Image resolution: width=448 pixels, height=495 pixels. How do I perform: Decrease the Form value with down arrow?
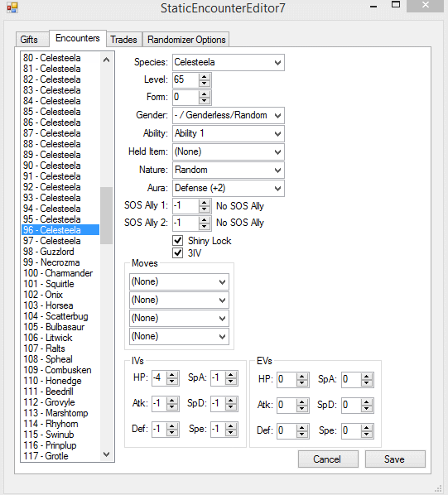click(205, 101)
